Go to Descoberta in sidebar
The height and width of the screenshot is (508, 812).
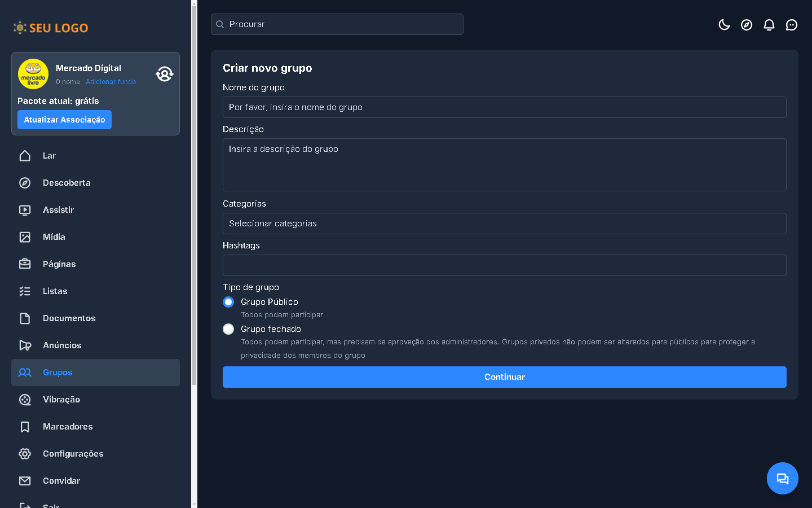click(x=67, y=183)
